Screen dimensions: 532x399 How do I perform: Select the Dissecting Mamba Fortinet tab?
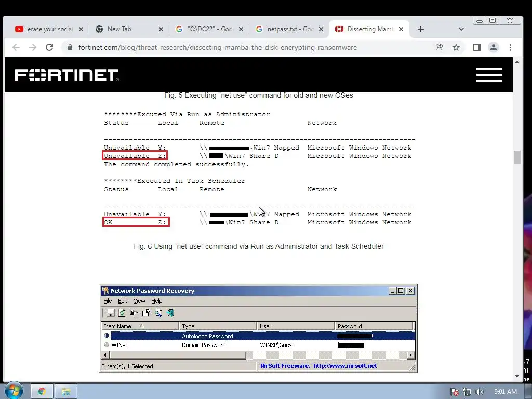(x=370, y=29)
